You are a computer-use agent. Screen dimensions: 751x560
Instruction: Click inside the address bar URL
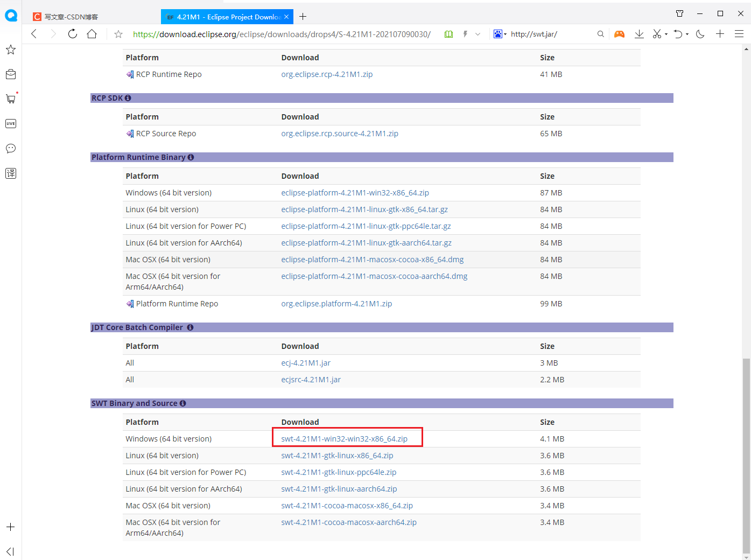coord(282,34)
